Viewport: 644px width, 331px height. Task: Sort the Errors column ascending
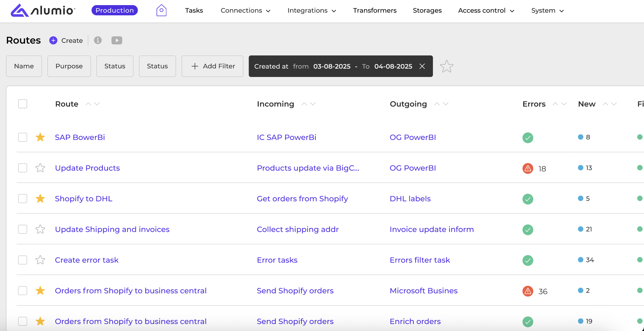555,104
